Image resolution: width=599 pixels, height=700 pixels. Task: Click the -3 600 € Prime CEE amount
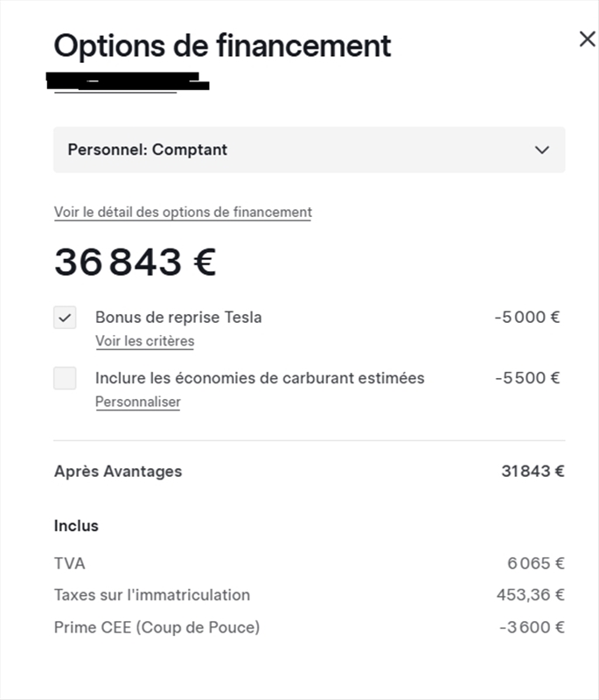pos(533,626)
